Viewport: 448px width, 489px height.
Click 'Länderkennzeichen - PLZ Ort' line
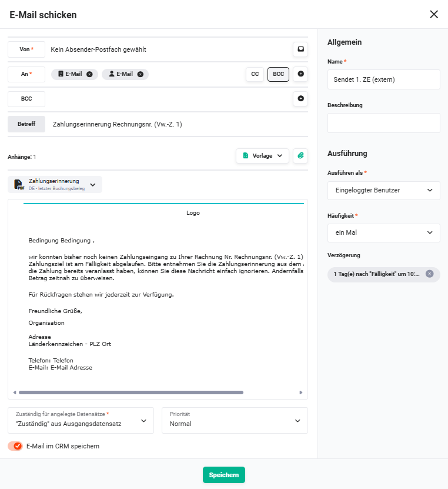pos(70,344)
